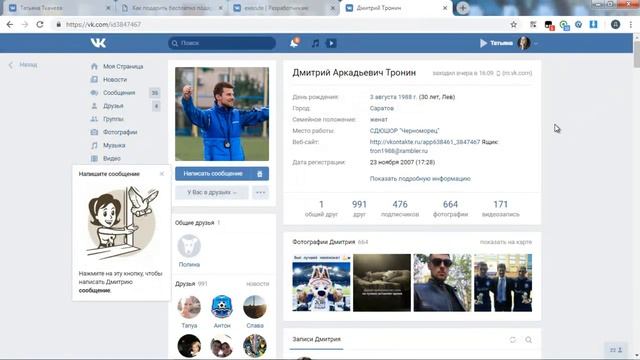Image resolution: width=640 pixels, height=360 pixels.
Task: Open the 1 общий друг counter
Action: [x=321, y=208]
